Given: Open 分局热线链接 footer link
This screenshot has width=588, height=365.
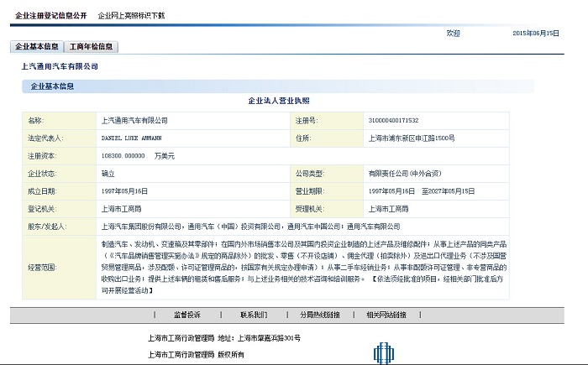Looking at the screenshot, I should (x=320, y=315).
